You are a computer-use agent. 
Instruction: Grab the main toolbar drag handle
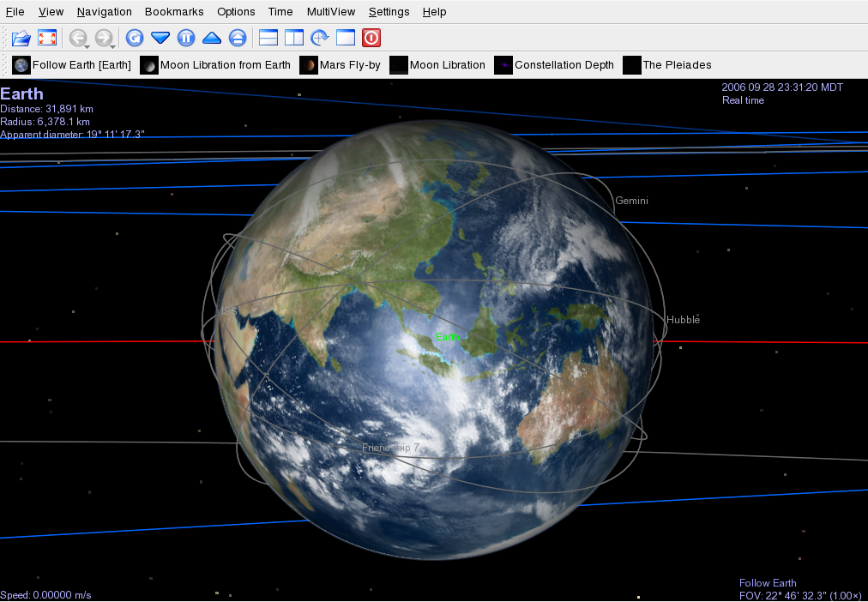pos(4,39)
